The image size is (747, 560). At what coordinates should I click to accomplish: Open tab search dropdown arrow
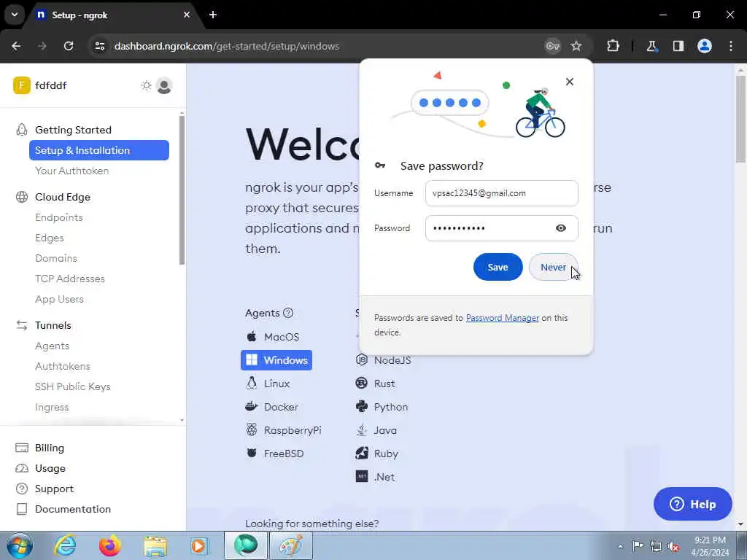[15, 15]
